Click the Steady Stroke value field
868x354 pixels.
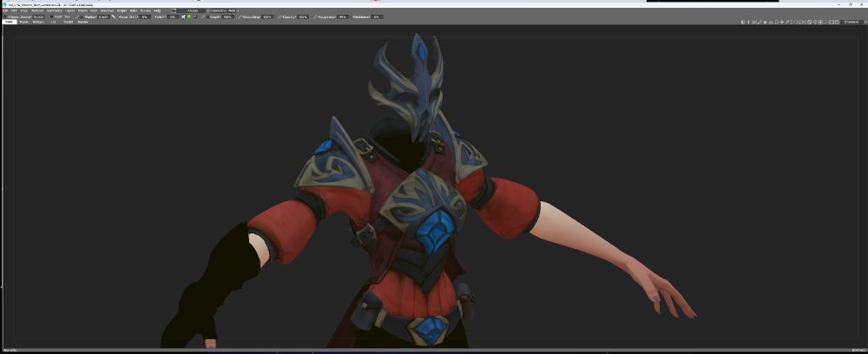click(38, 17)
